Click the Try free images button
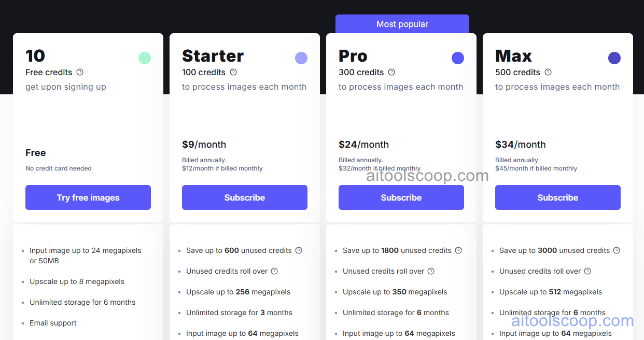644x340 pixels. coord(88,197)
